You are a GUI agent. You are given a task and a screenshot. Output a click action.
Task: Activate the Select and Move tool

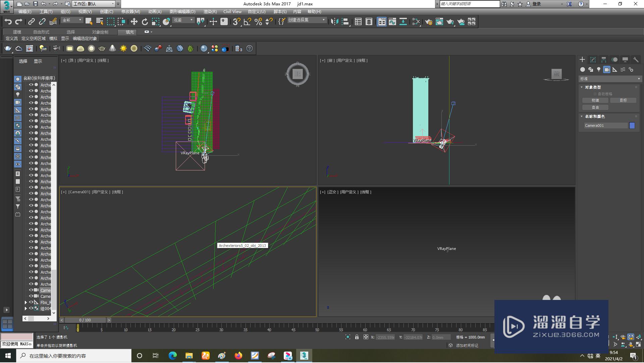pyautogui.click(x=134, y=22)
